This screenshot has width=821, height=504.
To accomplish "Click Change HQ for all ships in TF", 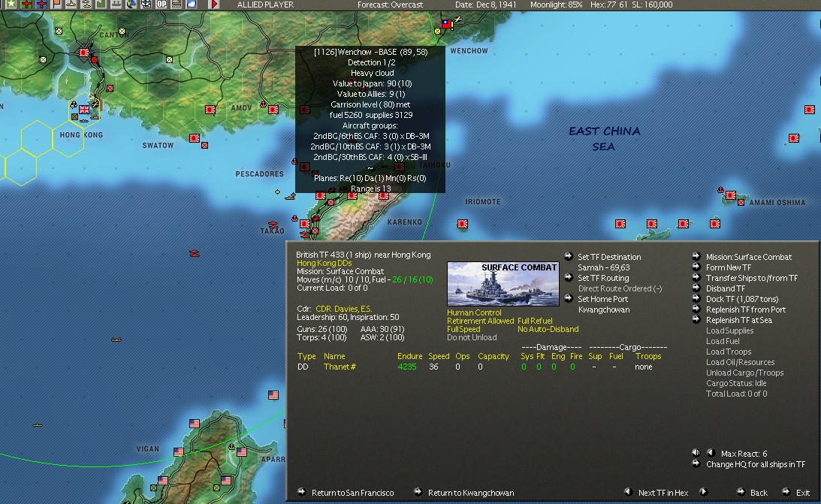I will click(x=756, y=464).
